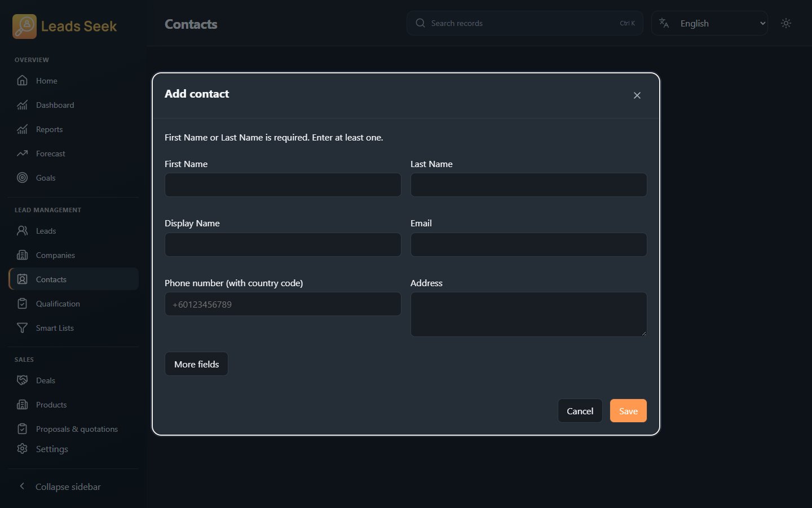812x508 pixels.
Task: Click the 'First Name or Last Name is required' message
Action: point(273,137)
